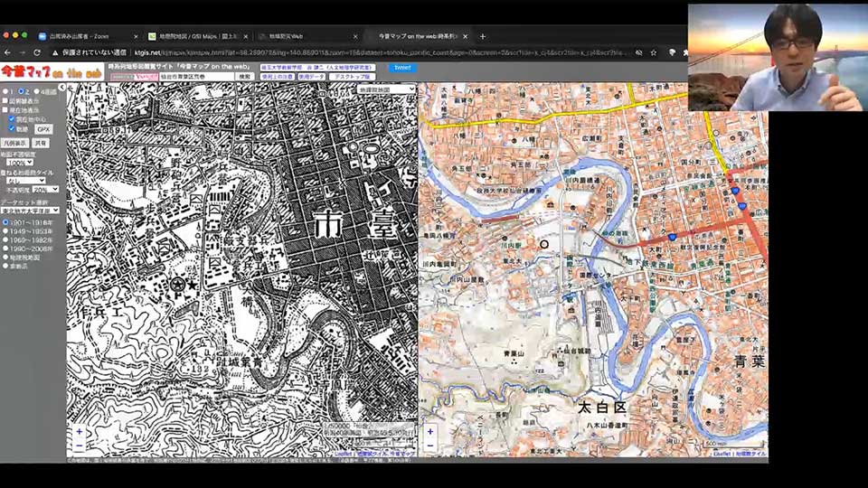Select the 非表示 radio option
Viewport: 868px width, 488px height.
(5, 266)
